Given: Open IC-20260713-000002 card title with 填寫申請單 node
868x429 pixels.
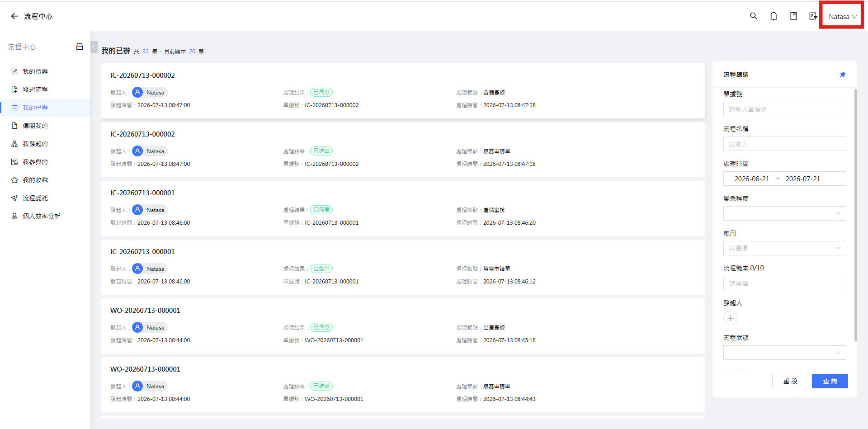Looking at the screenshot, I should 142,134.
